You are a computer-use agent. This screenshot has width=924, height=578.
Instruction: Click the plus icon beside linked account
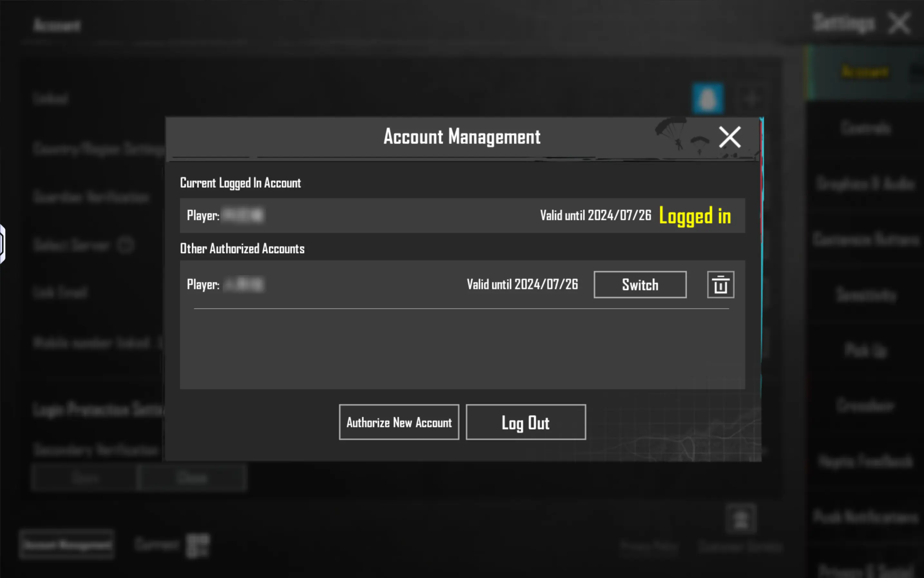751,98
